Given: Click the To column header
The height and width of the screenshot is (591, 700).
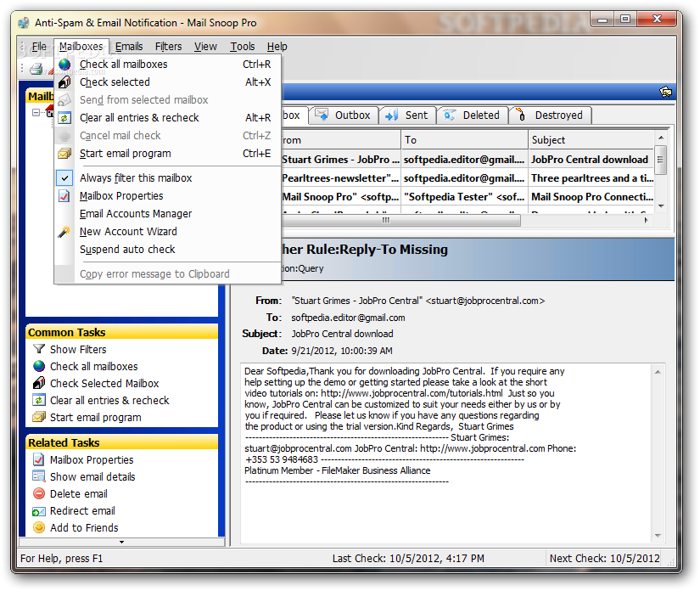Looking at the screenshot, I should point(464,140).
